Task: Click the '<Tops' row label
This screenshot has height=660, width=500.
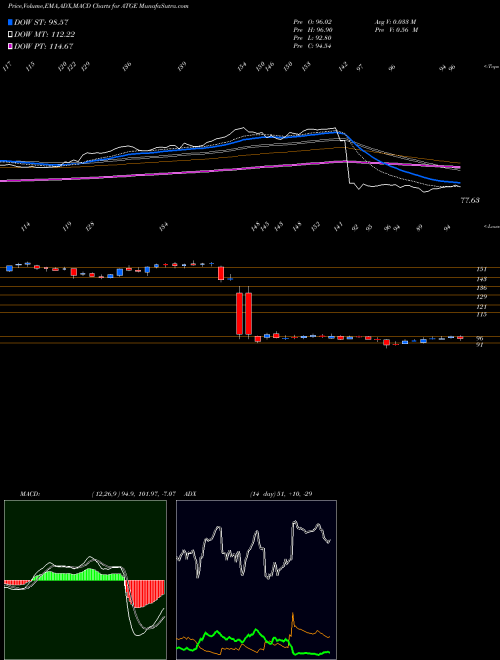Action: (491, 67)
